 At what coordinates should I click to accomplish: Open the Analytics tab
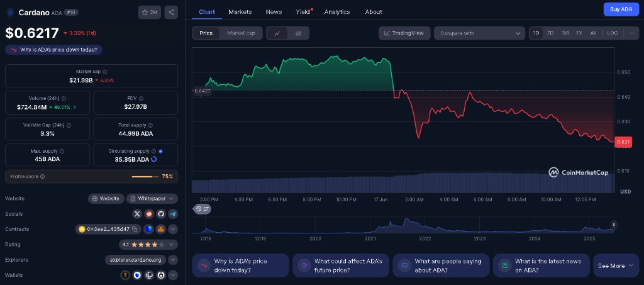click(337, 12)
